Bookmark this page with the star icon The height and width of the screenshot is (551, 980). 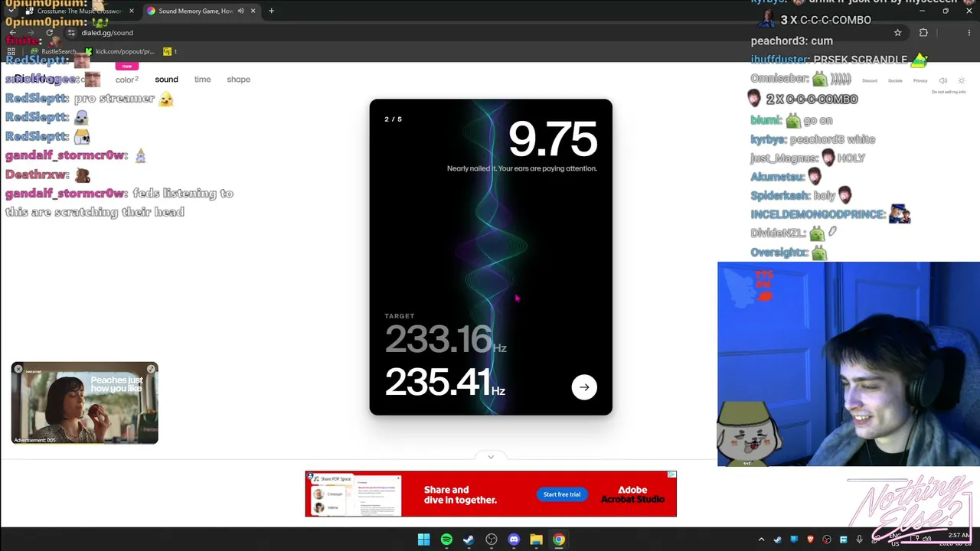click(897, 33)
